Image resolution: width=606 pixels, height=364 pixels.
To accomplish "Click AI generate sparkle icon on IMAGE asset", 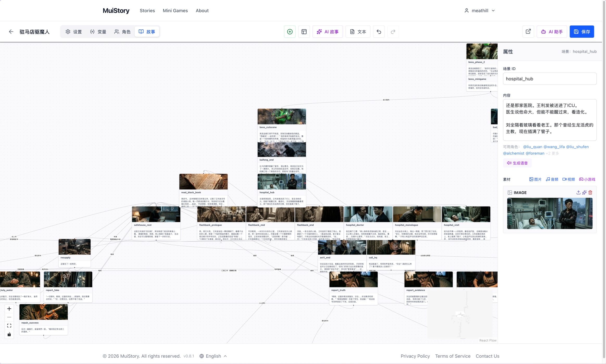I will [584, 192].
